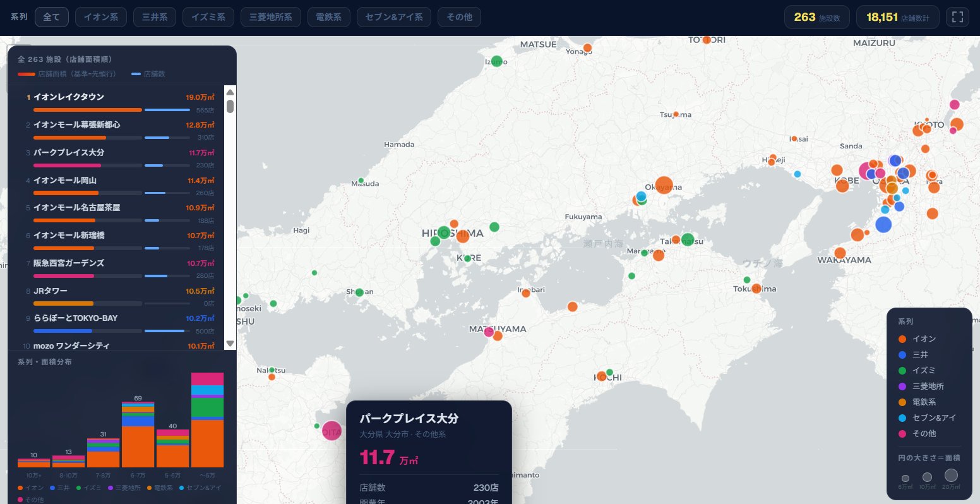Filter by 電鉄系 chip
This screenshot has width=980, height=504.
point(329,17)
